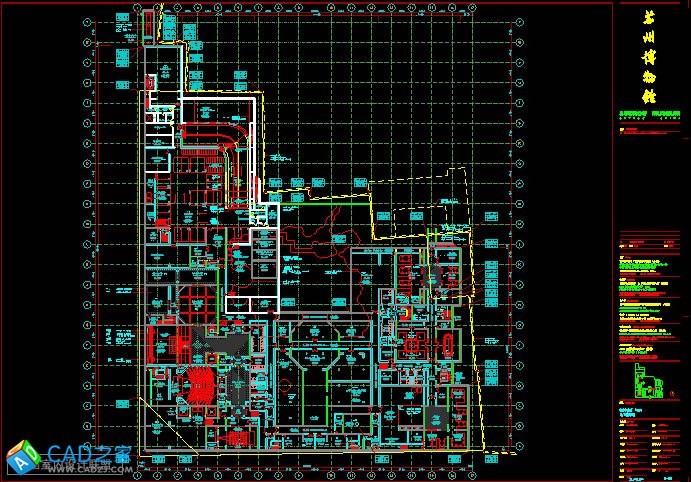Click the watermark website URL text
The image size is (691, 482).
85,468
